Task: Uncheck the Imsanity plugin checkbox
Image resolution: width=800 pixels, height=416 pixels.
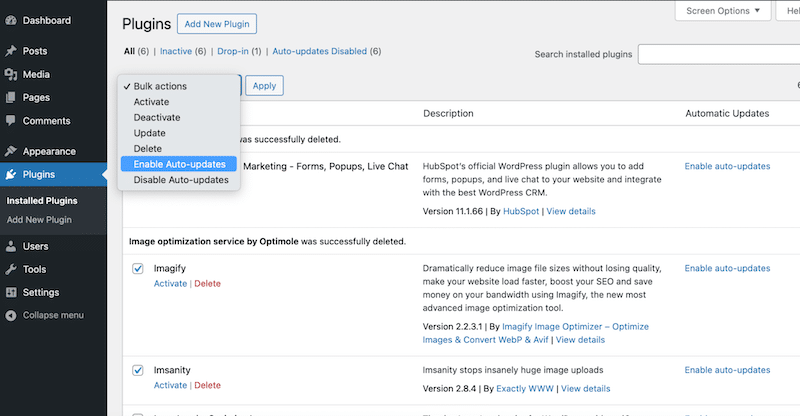Action: (x=138, y=370)
